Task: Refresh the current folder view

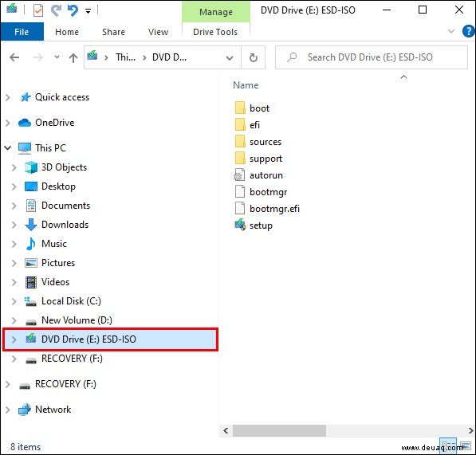Action: [x=254, y=57]
